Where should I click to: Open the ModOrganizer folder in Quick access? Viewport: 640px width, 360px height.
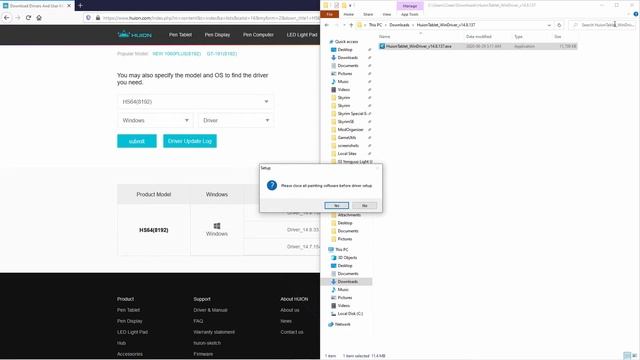pyautogui.click(x=350, y=129)
